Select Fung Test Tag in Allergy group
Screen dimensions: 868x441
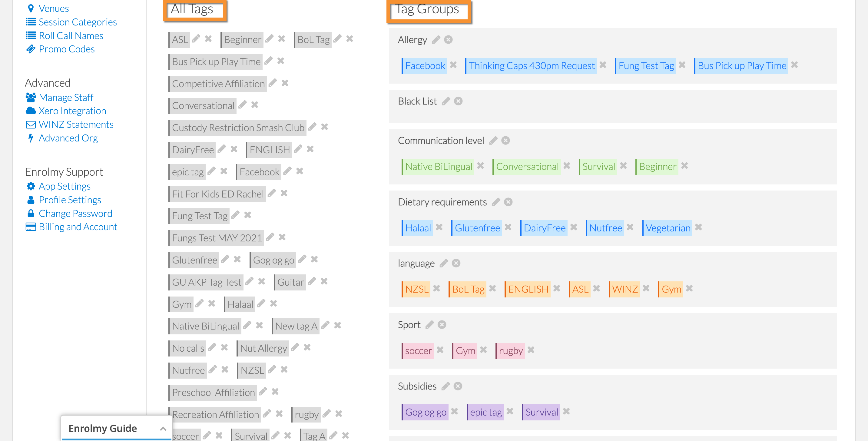click(x=646, y=66)
